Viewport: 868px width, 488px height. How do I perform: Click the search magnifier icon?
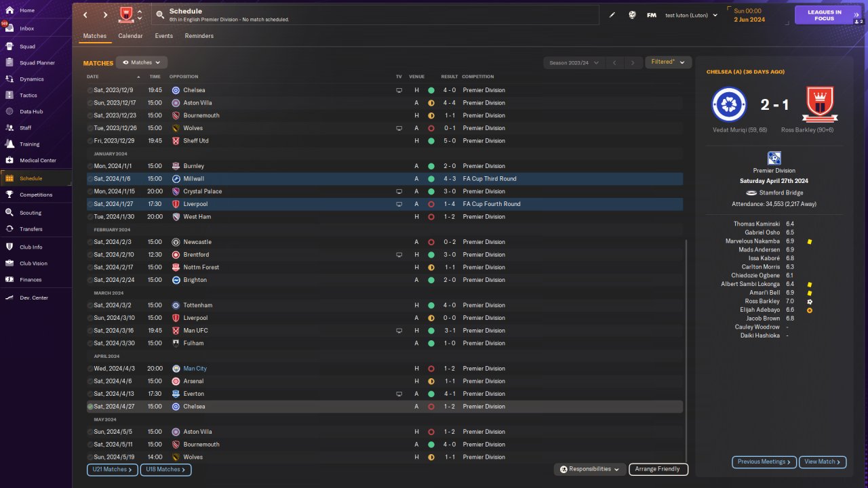[x=159, y=14]
